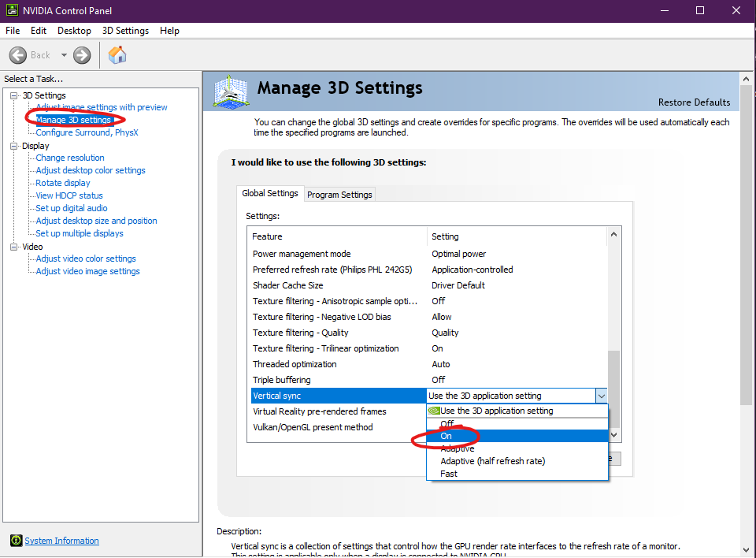The width and height of the screenshot is (756, 558).
Task: Open the System Information link
Action: pos(61,541)
